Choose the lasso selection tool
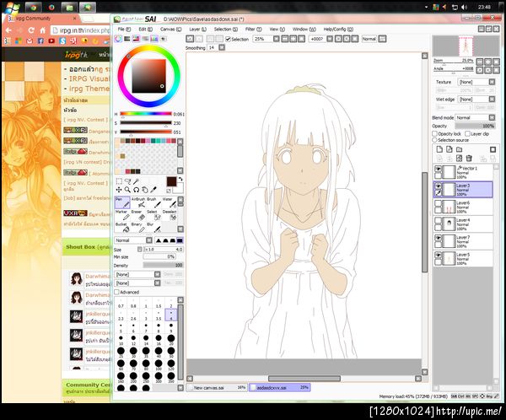 (x=128, y=181)
